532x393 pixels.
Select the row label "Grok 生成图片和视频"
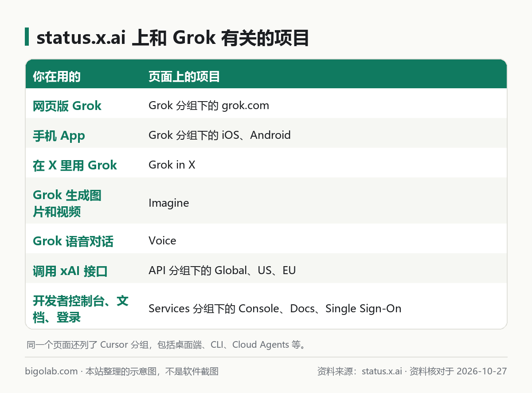click(x=67, y=203)
